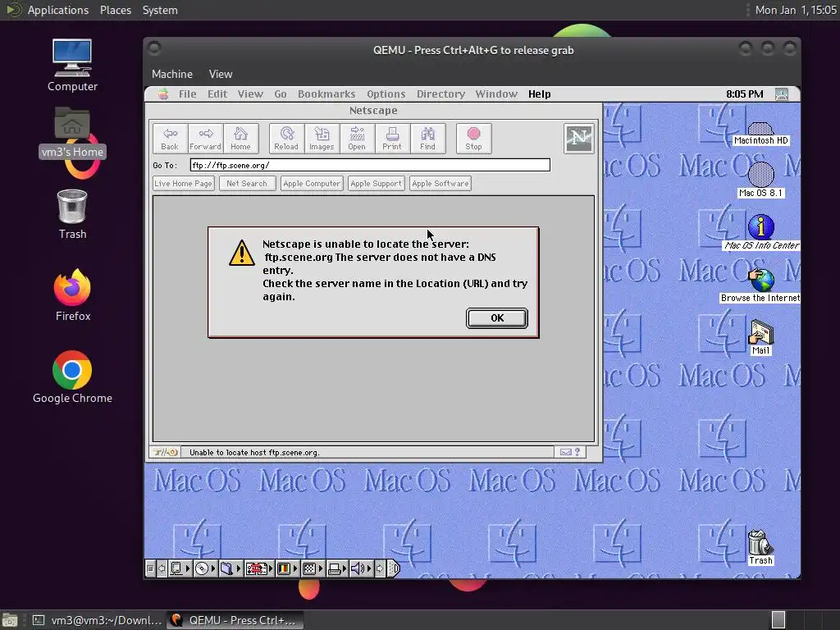Open the printer selector module in Control Strip
The image size is (840, 630).
(337, 568)
